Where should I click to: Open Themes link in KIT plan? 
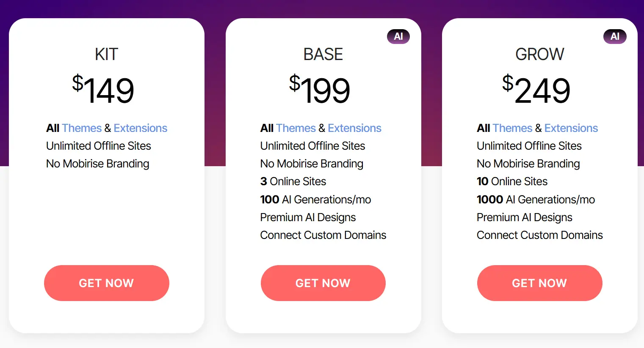pyautogui.click(x=82, y=128)
